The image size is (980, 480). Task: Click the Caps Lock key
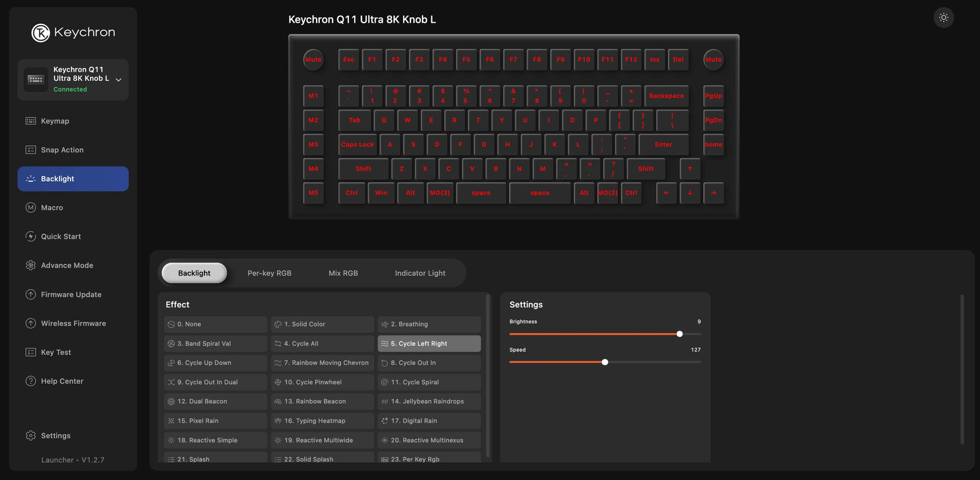pyautogui.click(x=357, y=144)
